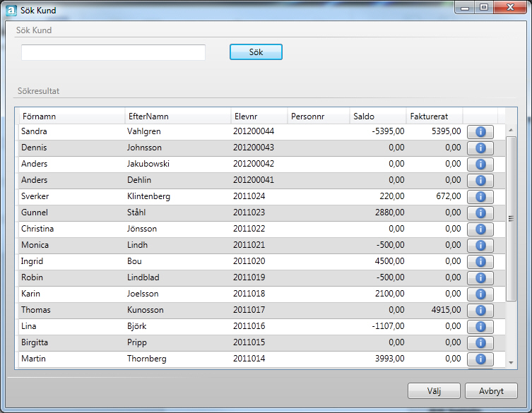Select Saldo value 220,00
532x413 pixels.
point(392,196)
